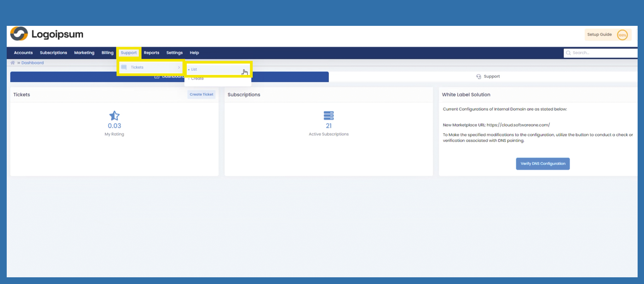Screen dimensions: 644x284
Task: Select List under Tickets
Action: (194, 69)
